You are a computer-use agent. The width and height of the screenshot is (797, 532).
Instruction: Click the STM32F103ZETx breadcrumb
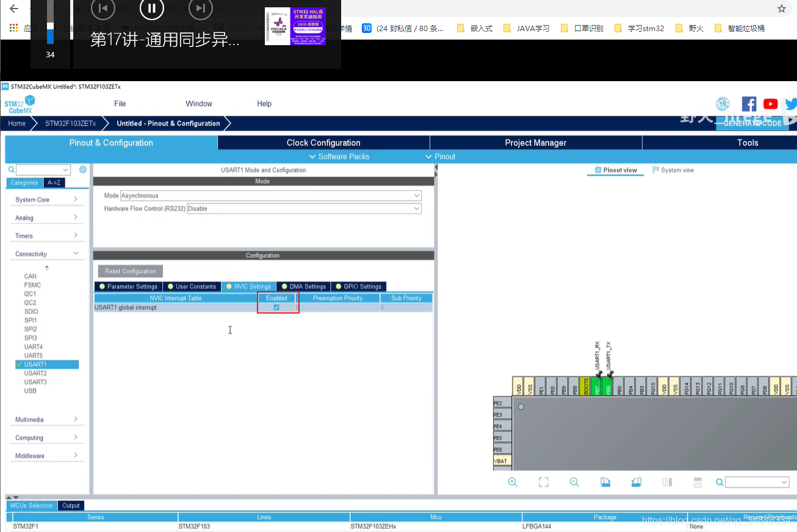(71, 123)
